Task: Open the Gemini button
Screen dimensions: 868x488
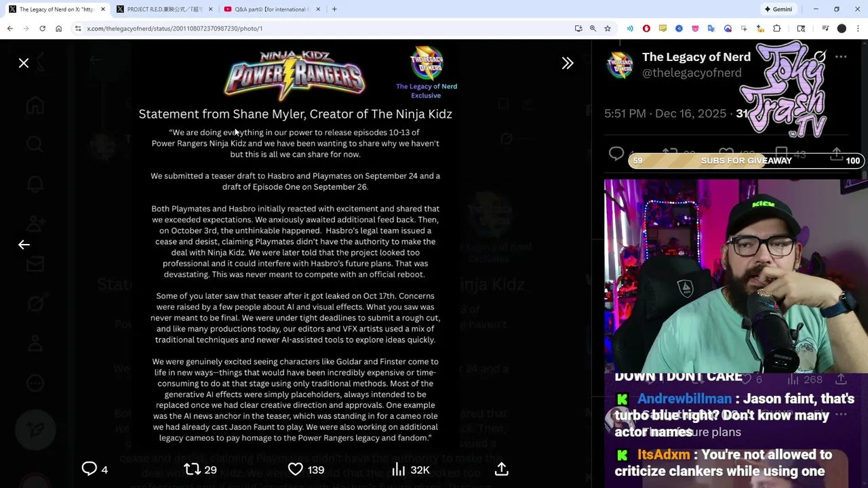Action: (x=778, y=9)
